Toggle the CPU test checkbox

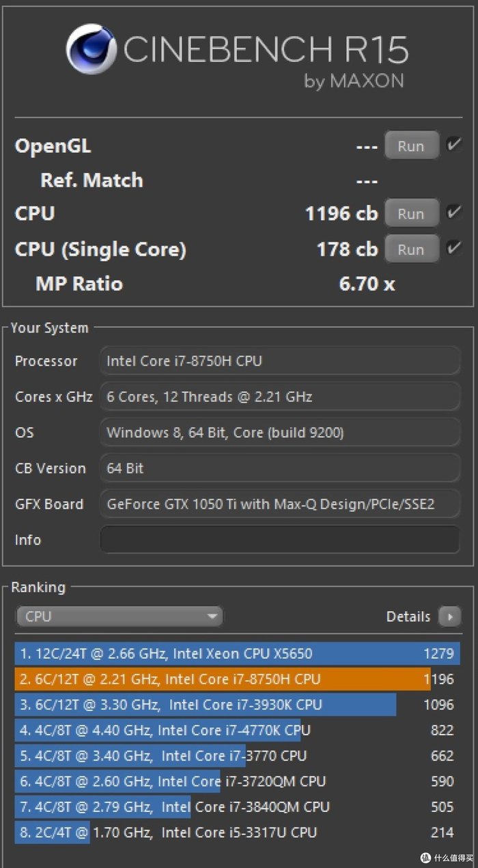[453, 213]
